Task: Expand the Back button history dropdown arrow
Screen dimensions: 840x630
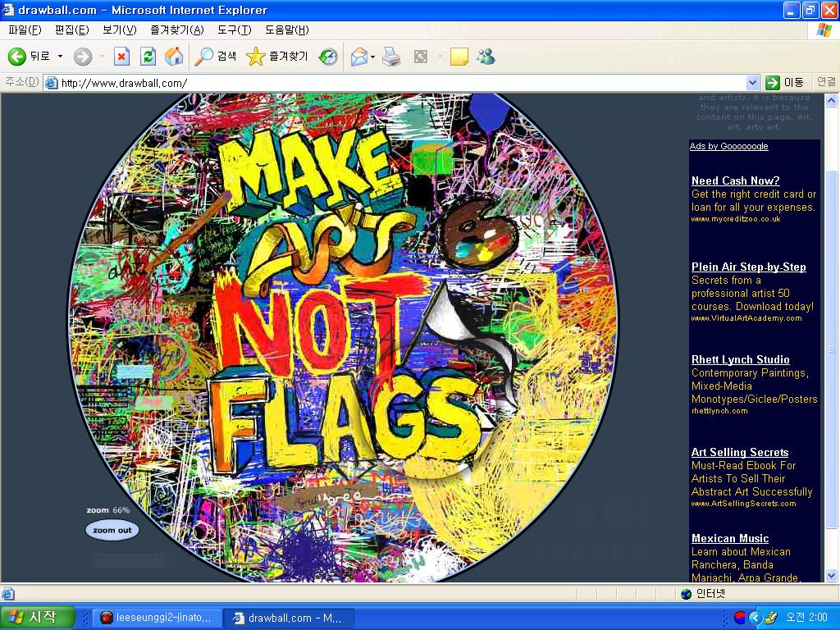Action: coord(60,57)
